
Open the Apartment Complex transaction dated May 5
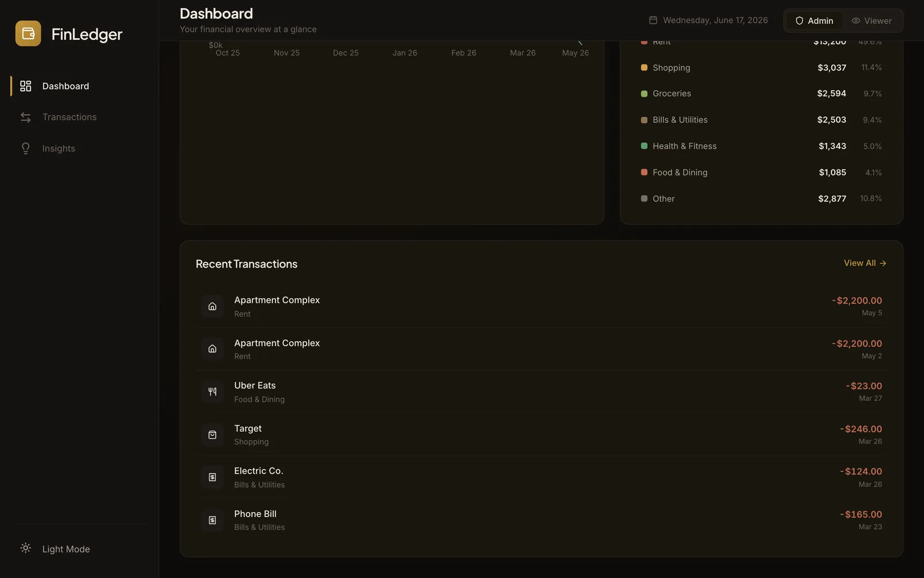coord(541,306)
